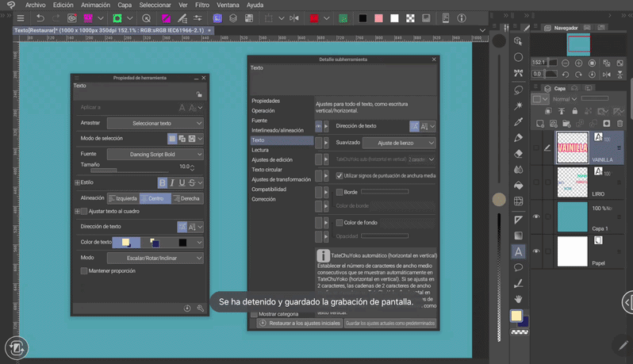633x364 pixels.
Task: Select the Eraser tool
Action: coord(518,154)
